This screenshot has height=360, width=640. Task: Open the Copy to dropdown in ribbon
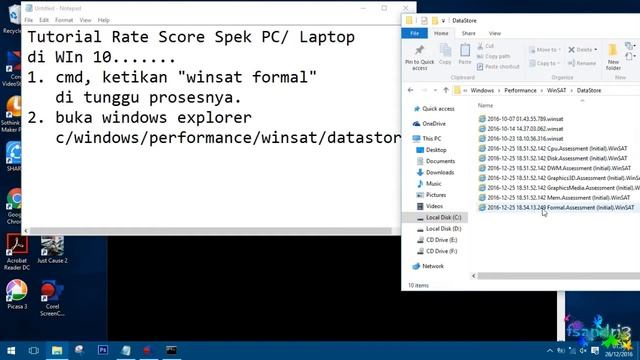click(x=544, y=63)
